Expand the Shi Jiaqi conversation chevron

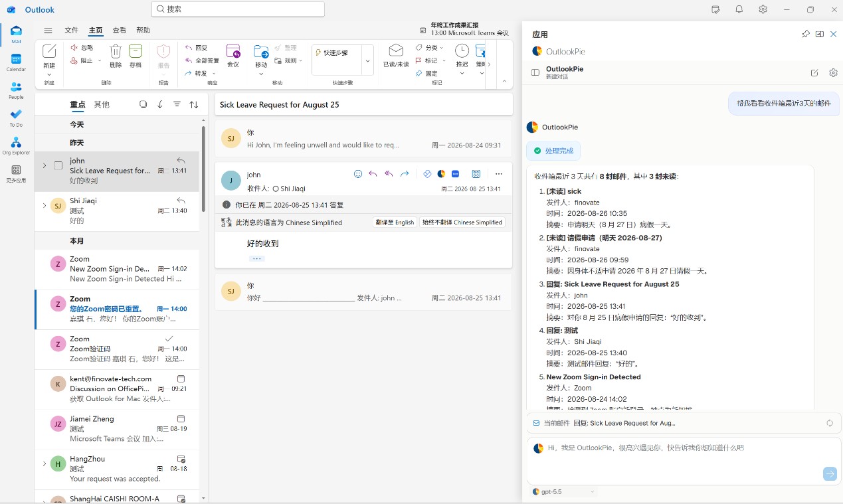click(x=45, y=205)
